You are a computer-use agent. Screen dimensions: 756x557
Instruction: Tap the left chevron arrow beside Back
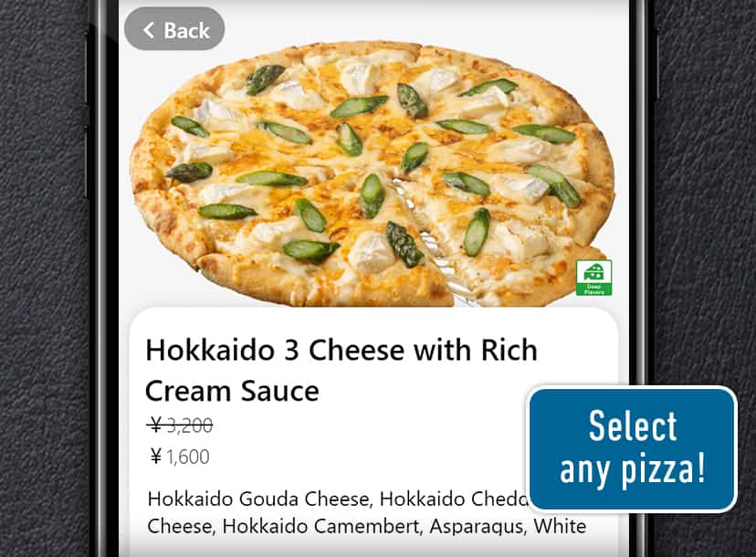point(149,30)
